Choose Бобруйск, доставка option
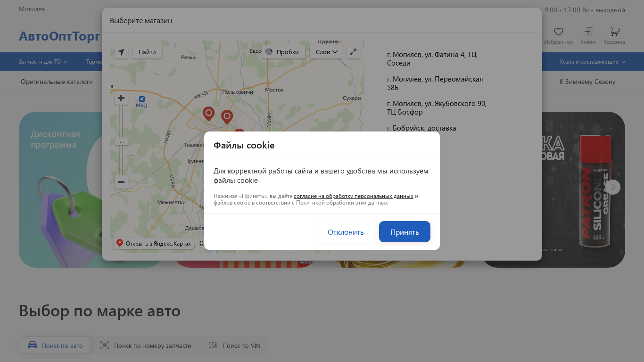 421,128
